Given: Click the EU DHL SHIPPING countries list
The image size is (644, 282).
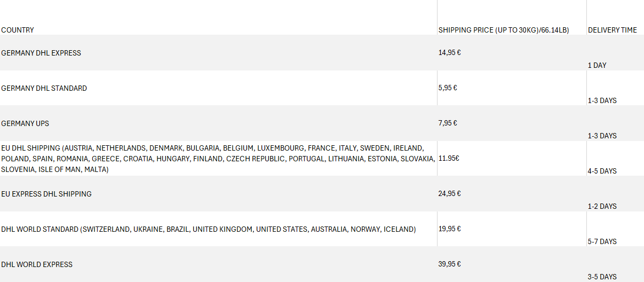Looking at the screenshot, I should tap(218, 159).
